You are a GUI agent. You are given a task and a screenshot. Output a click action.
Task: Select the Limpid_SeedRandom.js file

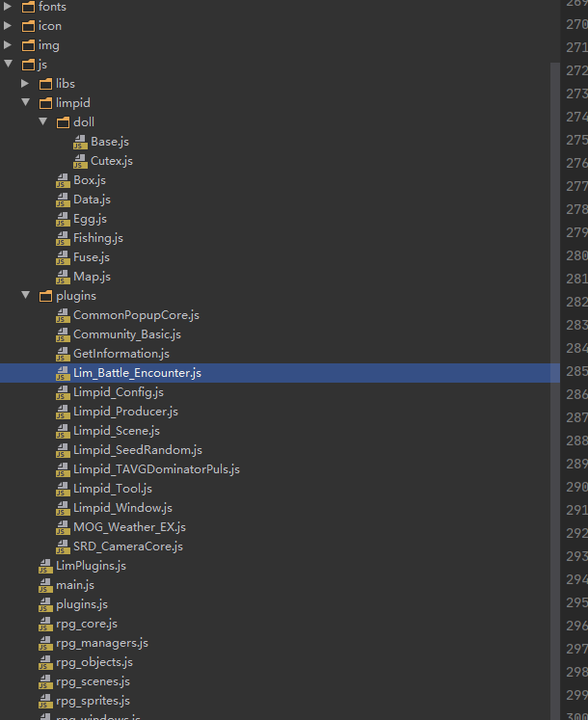138,450
